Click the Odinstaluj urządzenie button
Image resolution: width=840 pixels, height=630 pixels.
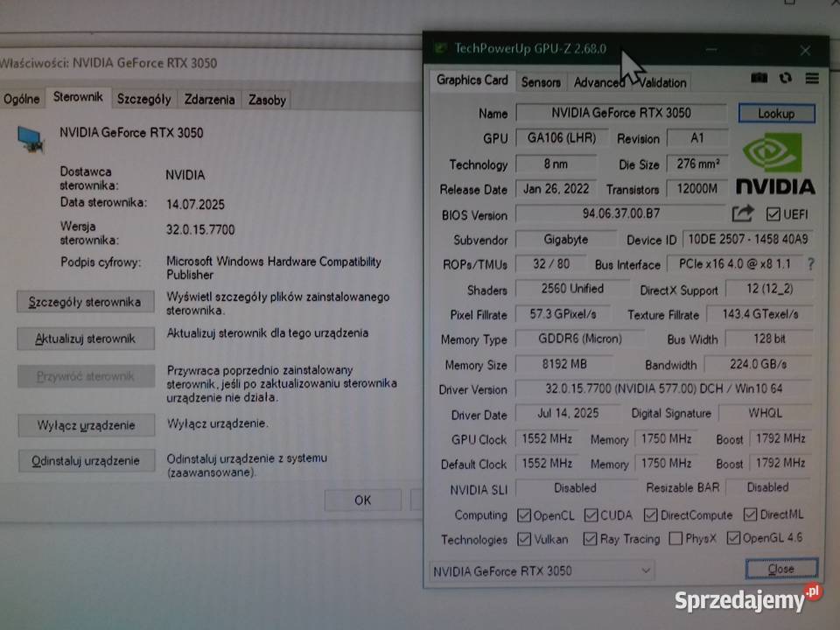[86, 460]
